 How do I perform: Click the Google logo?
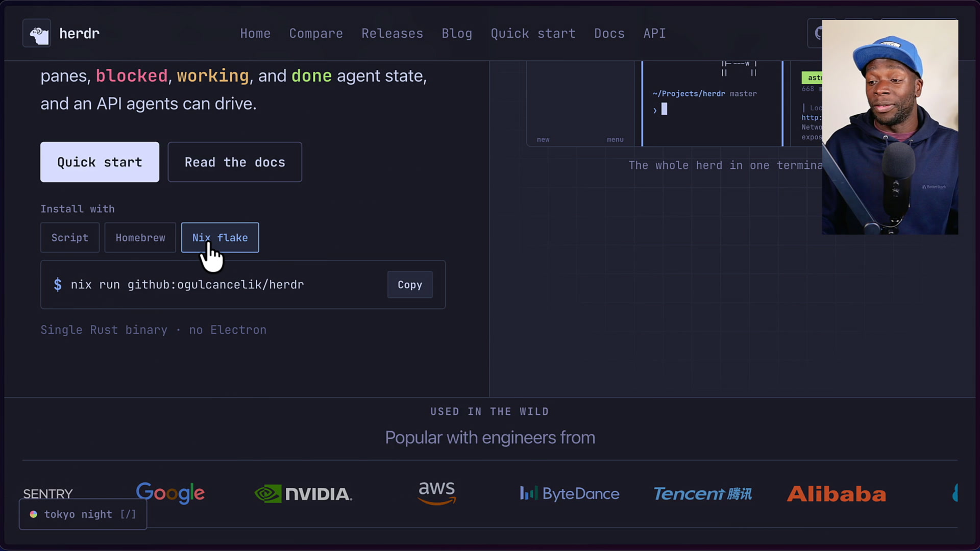[x=170, y=493]
